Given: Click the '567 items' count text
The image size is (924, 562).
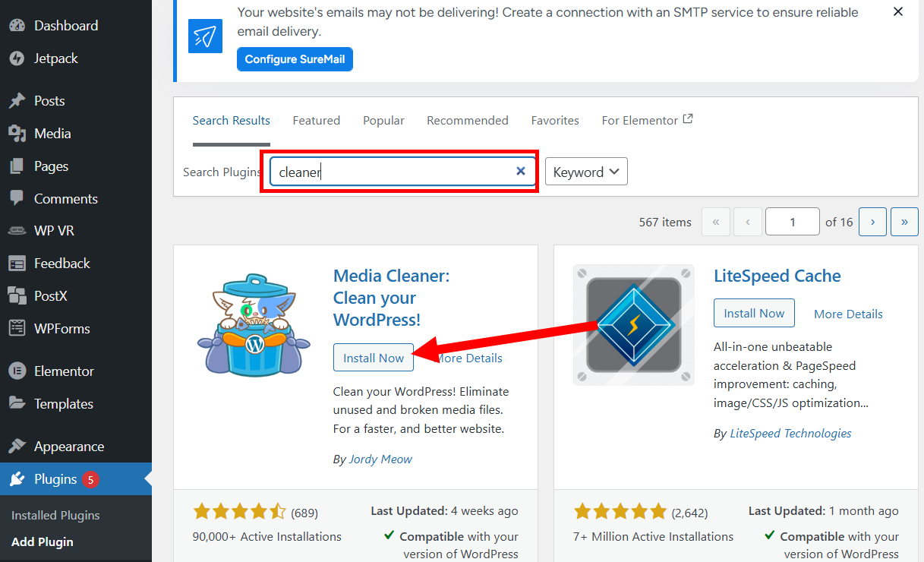Looking at the screenshot, I should point(665,222).
